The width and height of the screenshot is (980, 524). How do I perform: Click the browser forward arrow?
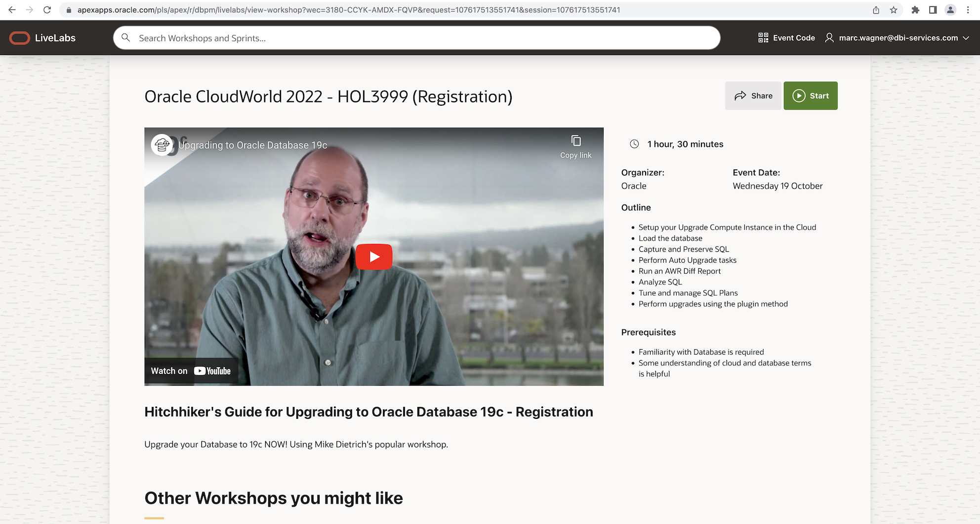click(x=30, y=10)
